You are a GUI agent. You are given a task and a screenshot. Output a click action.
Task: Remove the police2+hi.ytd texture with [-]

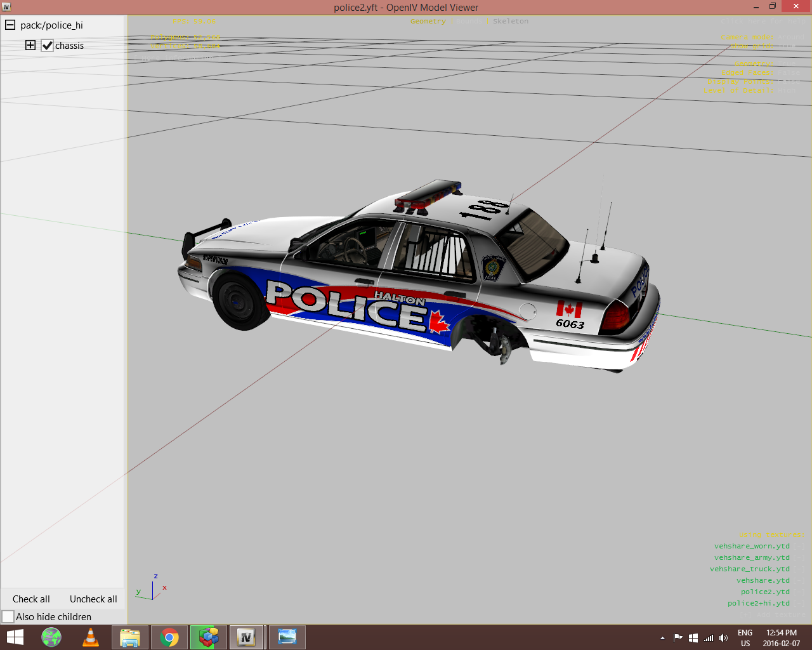800,603
